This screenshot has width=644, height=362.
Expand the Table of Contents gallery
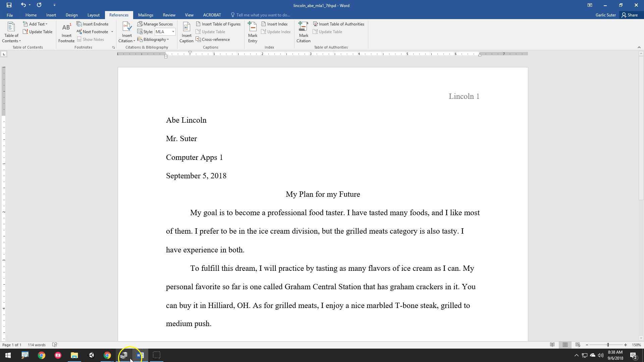(x=11, y=32)
